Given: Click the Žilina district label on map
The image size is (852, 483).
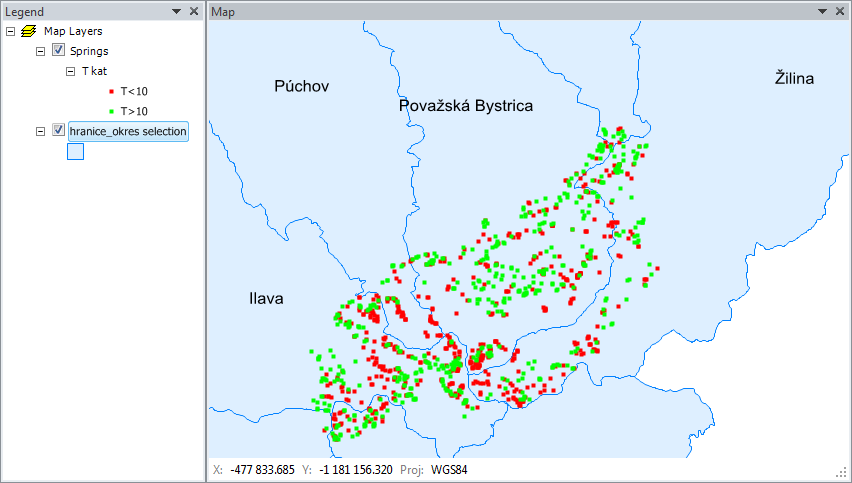Looking at the screenshot, I should [x=794, y=78].
